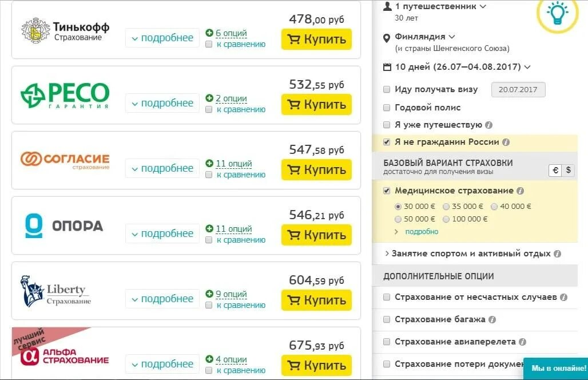588x380 pixels.
Task: Click the visa date field 20.07.2017
Action: (518, 90)
